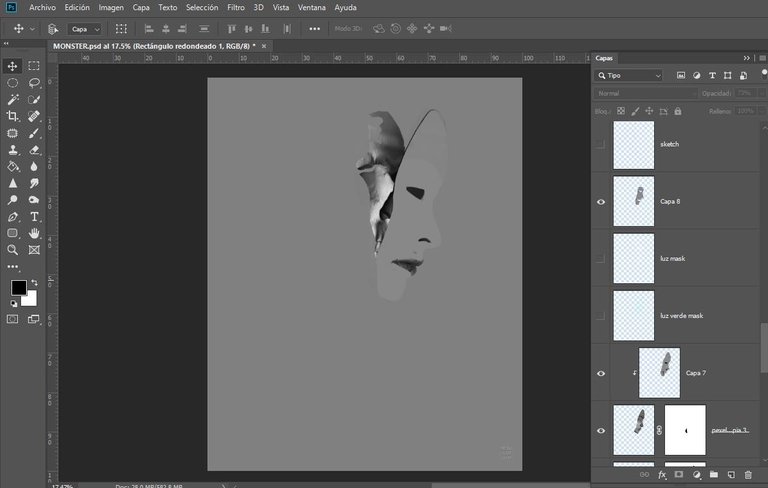
Task: Expand the toolbar with double arrows
Action: pyautogui.click(x=6, y=44)
